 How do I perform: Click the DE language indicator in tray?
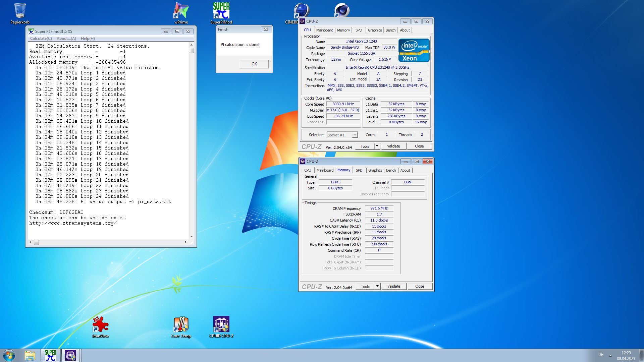601,355
